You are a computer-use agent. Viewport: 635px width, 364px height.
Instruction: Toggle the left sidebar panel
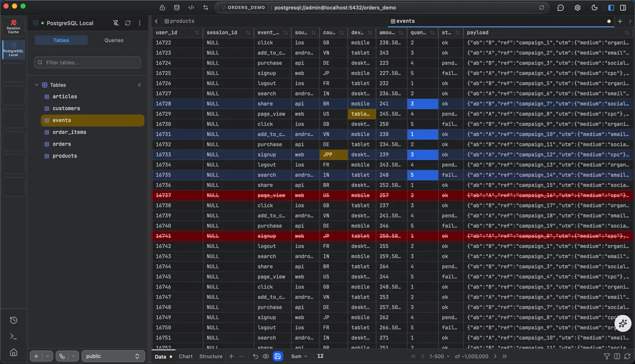[x=611, y=8]
